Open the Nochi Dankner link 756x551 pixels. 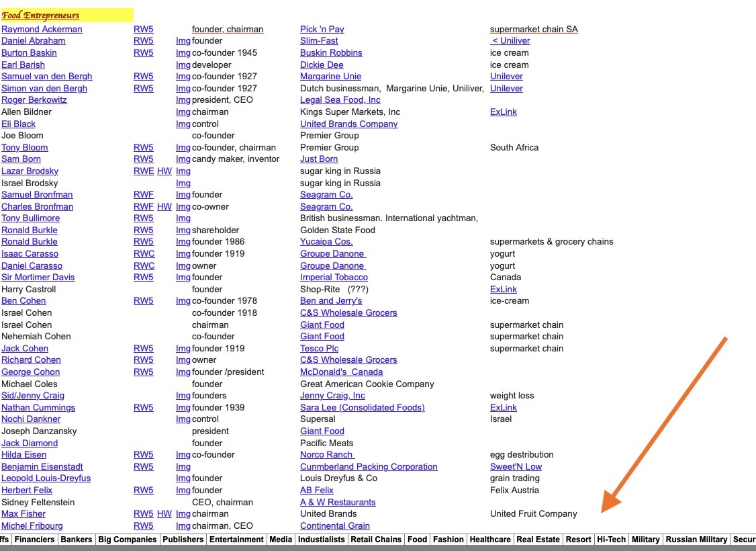[31, 419]
